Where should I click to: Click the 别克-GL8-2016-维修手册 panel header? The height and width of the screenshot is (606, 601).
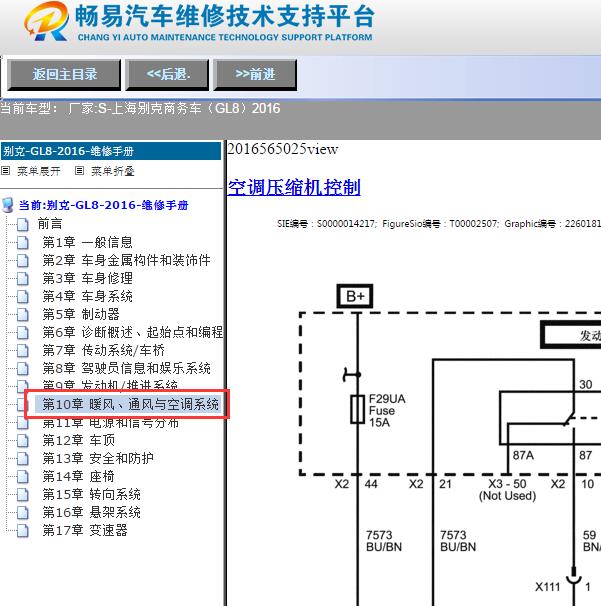tap(111, 151)
